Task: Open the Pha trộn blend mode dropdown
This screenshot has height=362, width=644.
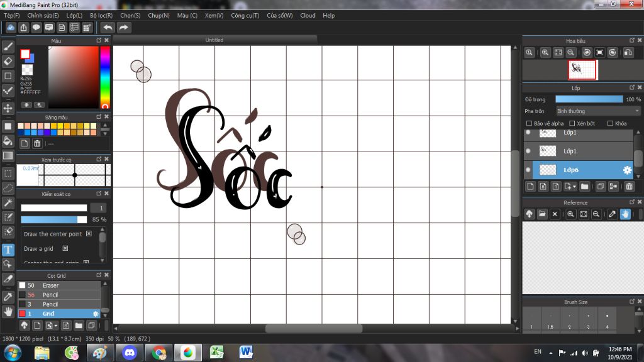Action: [599, 111]
